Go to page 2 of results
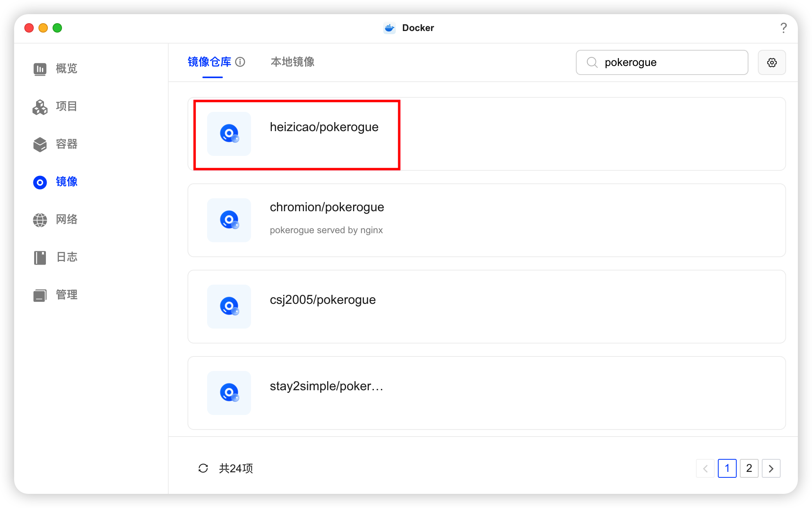 749,468
